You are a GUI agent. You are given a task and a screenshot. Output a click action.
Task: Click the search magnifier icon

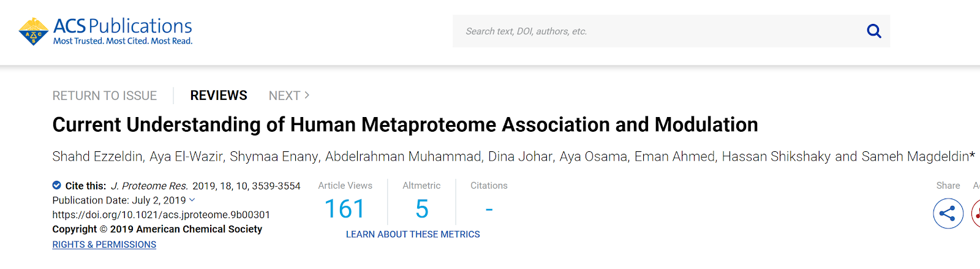873,31
